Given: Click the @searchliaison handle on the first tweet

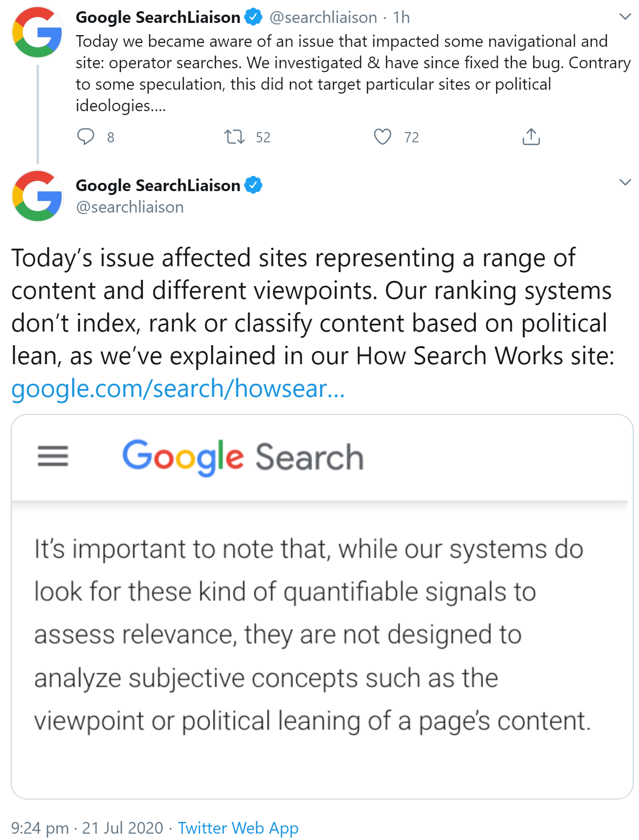Looking at the screenshot, I should point(322,17).
